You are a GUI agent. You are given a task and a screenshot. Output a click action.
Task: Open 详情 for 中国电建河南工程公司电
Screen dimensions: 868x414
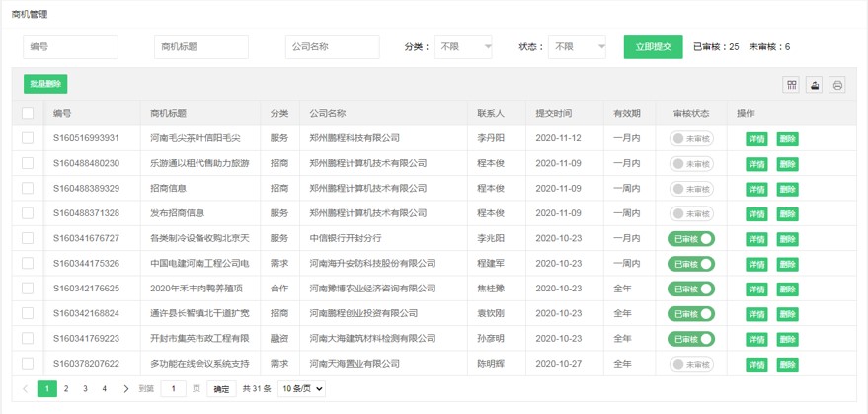(756, 265)
